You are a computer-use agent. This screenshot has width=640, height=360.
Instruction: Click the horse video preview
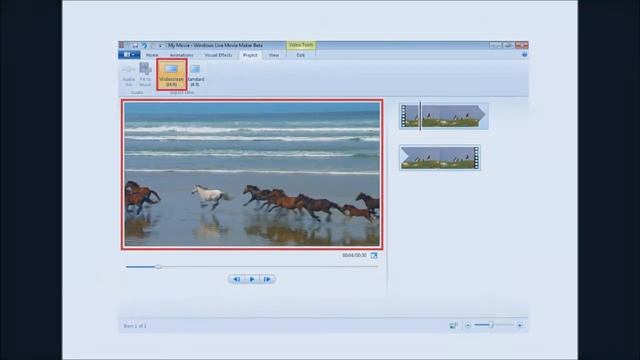252,174
